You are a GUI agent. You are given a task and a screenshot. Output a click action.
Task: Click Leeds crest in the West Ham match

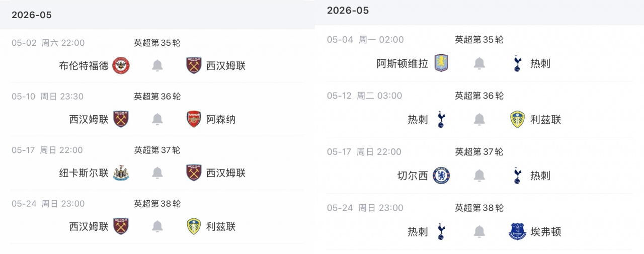pyautogui.click(x=194, y=227)
